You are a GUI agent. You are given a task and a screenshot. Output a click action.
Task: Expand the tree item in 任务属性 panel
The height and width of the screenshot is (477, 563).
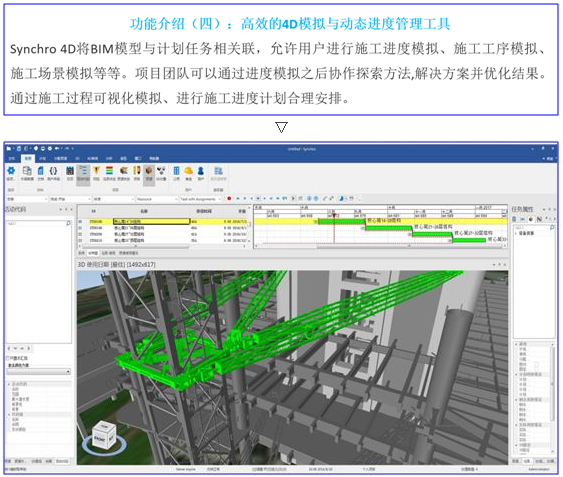pos(516,233)
